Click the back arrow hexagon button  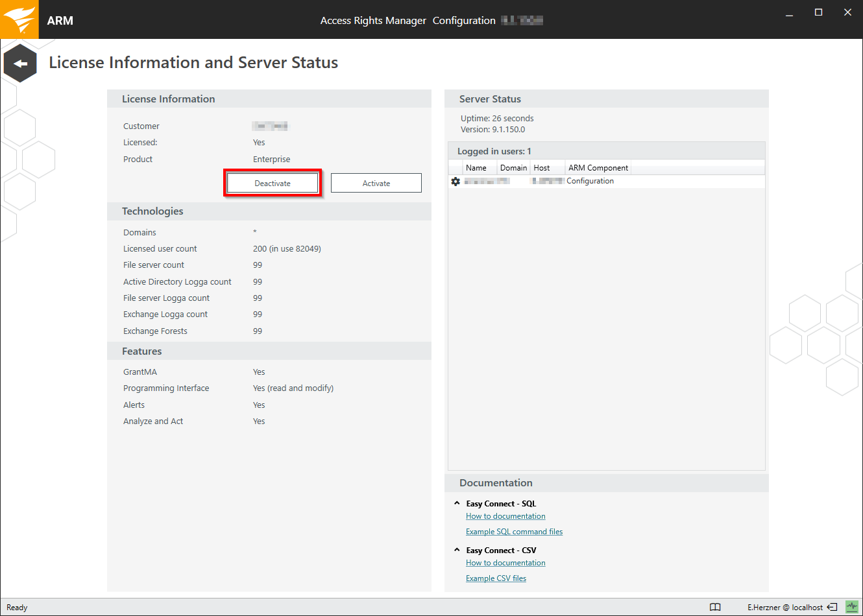tap(20, 64)
